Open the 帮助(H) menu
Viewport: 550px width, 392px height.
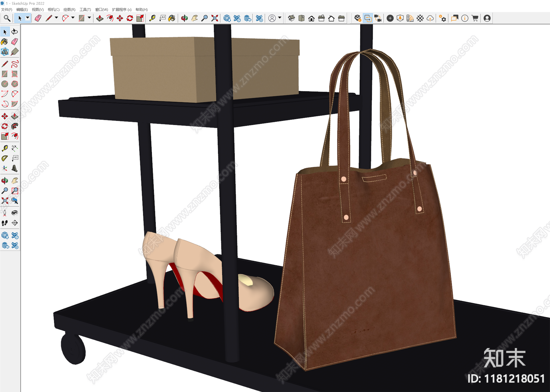141,10
